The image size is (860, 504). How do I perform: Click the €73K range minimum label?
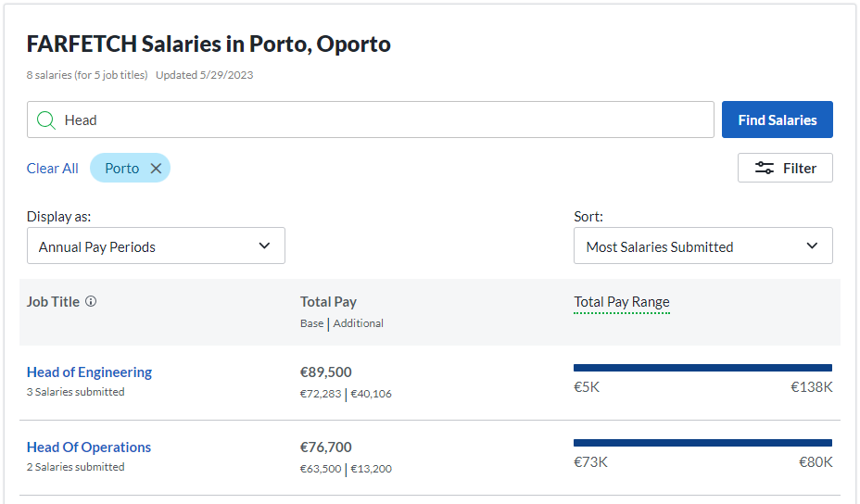pos(590,462)
